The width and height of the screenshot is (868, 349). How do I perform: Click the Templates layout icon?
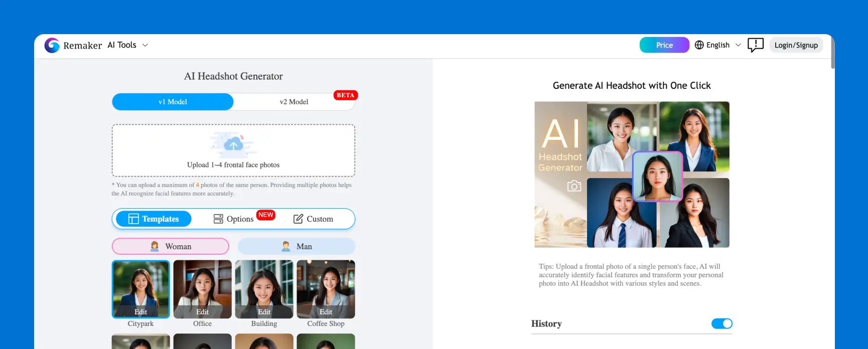[133, 219]
